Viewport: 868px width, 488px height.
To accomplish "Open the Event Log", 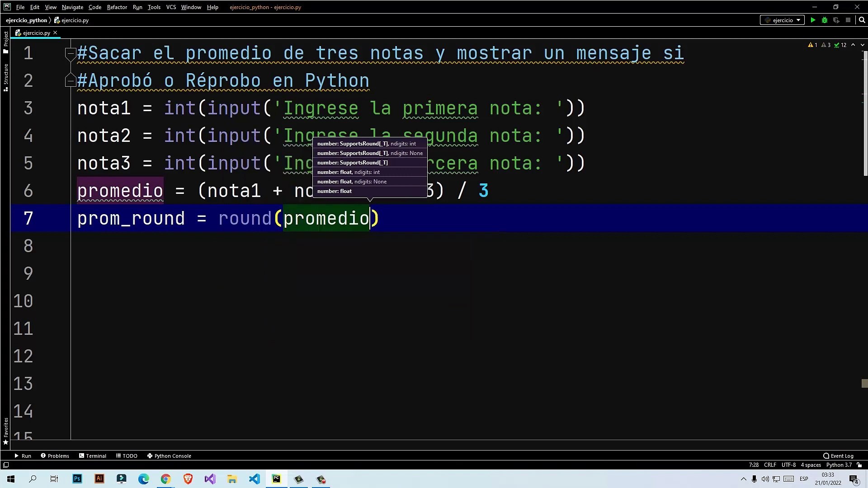I will (x=838, y=456).
